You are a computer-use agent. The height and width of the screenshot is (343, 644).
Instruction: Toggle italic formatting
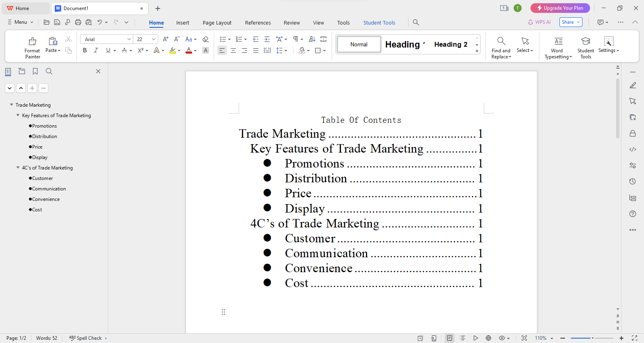point(96,50)
